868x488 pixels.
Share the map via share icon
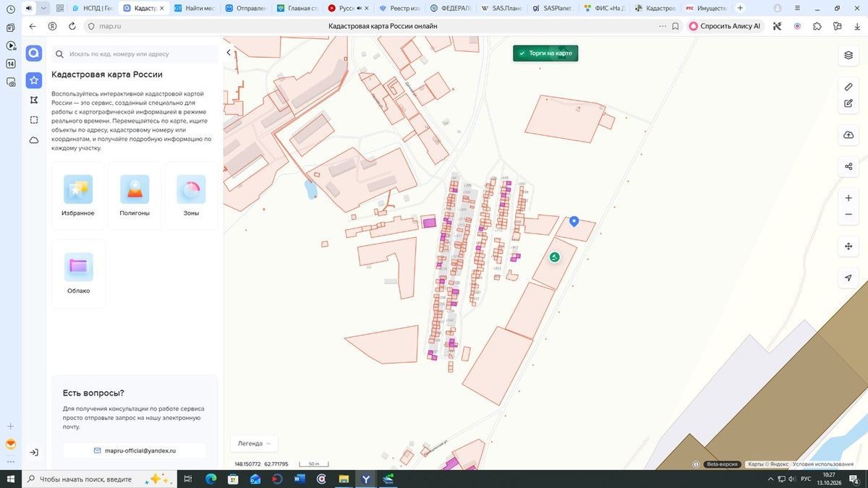click(x=848, y=166)
